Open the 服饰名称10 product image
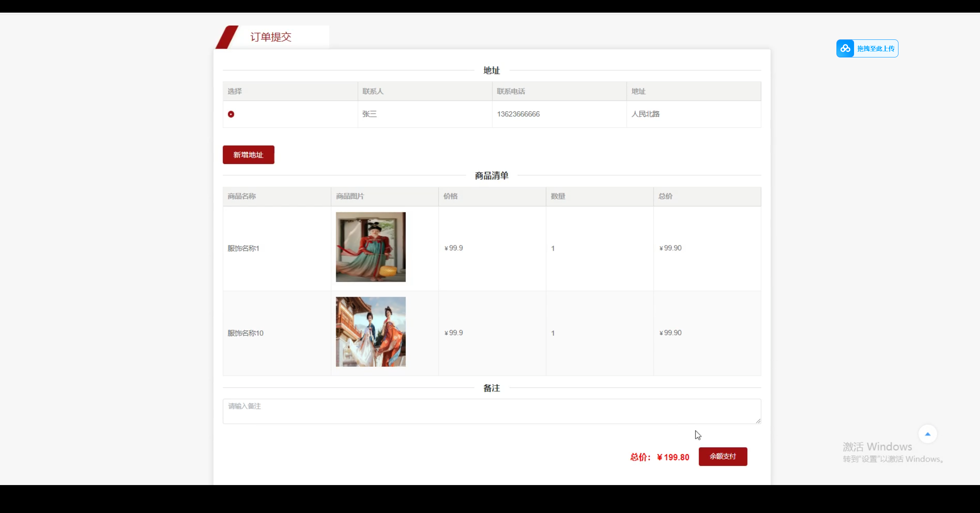Image resolution: width=980 pixels, height=513 pixels. pyautogui.click(x=371, y=332)
